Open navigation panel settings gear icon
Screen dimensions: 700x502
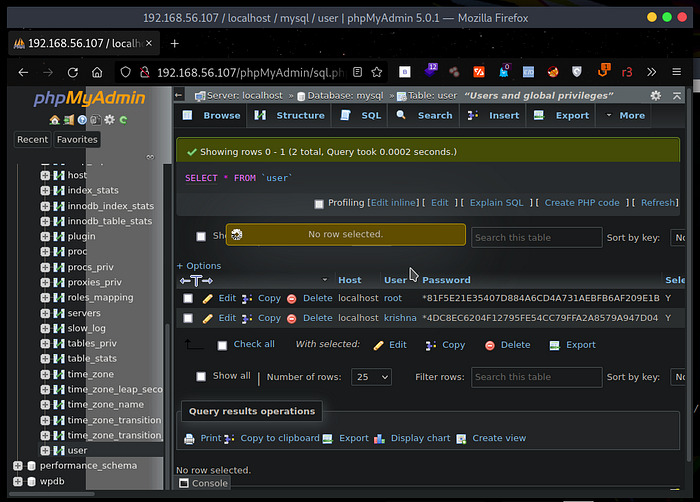(108, 119)
